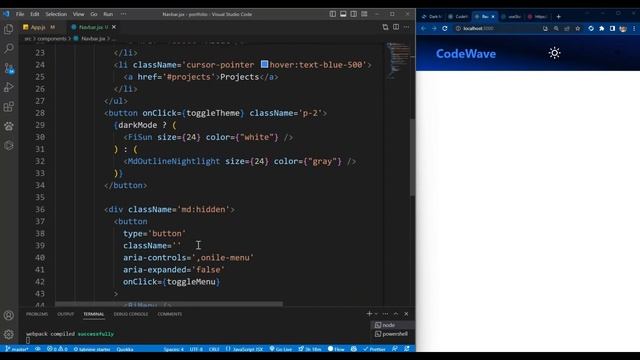Bookmark this page with the star icon

pos(578,29)
